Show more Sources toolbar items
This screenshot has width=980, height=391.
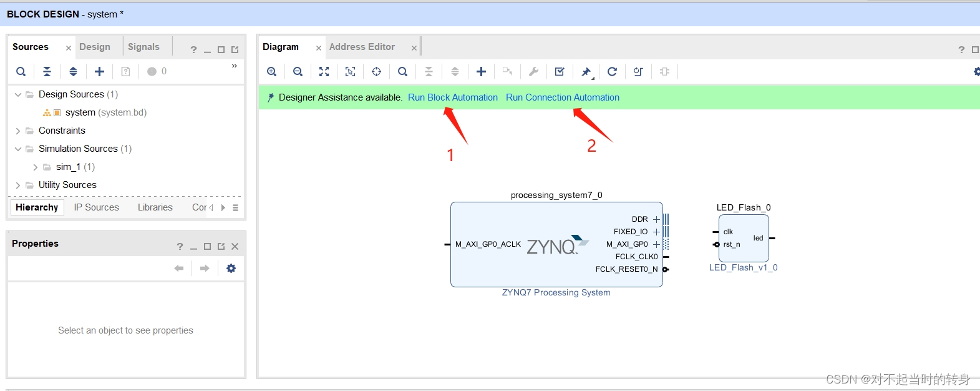tap(235, 66)
